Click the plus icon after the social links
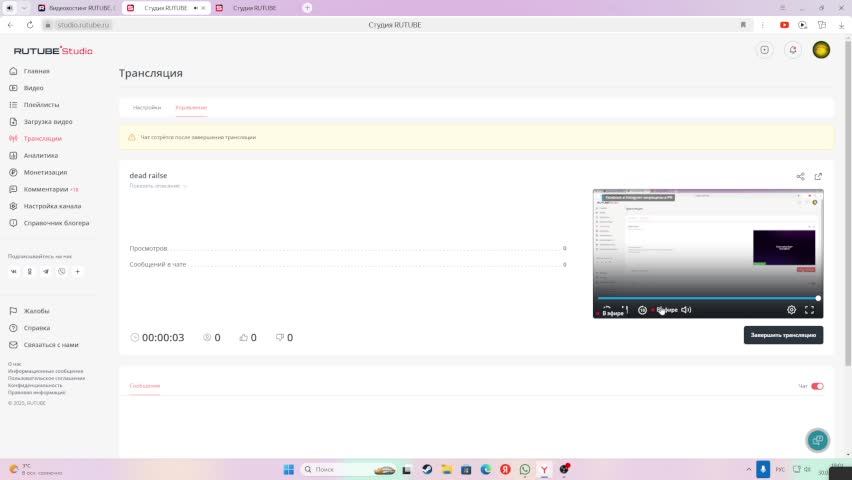Screen dimensions: 852x480 click(x=77, y=271)
